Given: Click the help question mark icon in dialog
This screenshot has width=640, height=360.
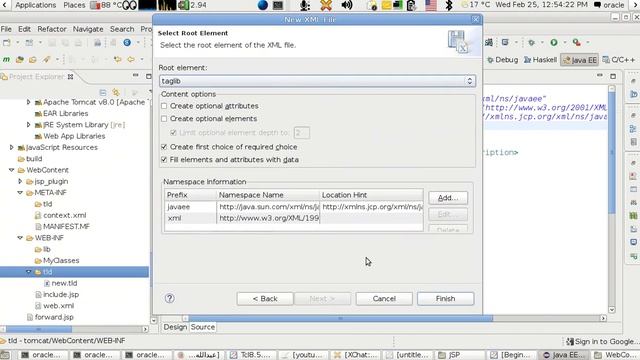Looking at the screenshot, I should pyautogui.click(x=170, y=298).
